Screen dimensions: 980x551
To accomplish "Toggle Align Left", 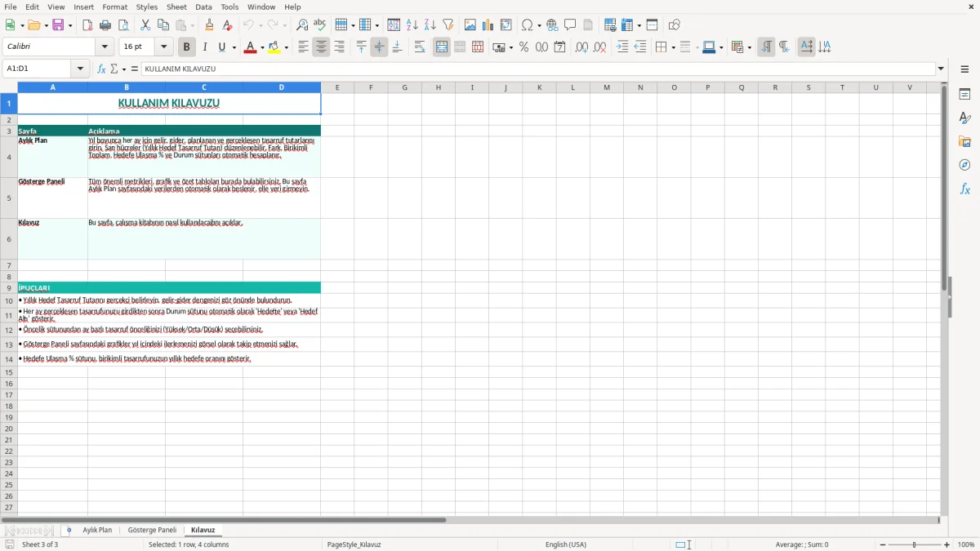I will click(304, 47).
